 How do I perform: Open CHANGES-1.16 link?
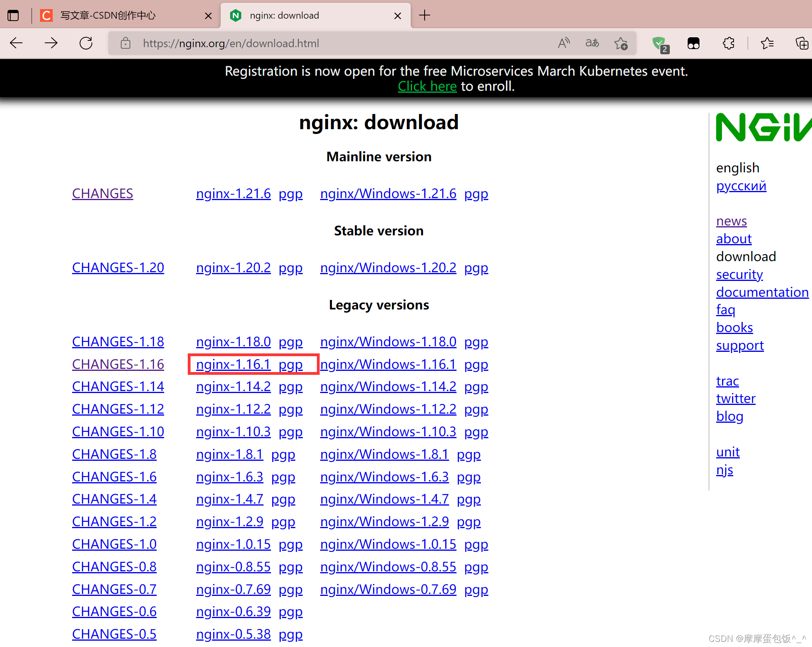click(118, 364)
